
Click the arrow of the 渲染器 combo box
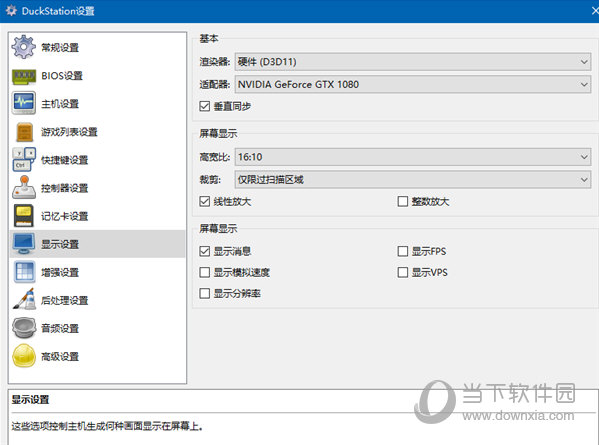click(x=584, y=61)
